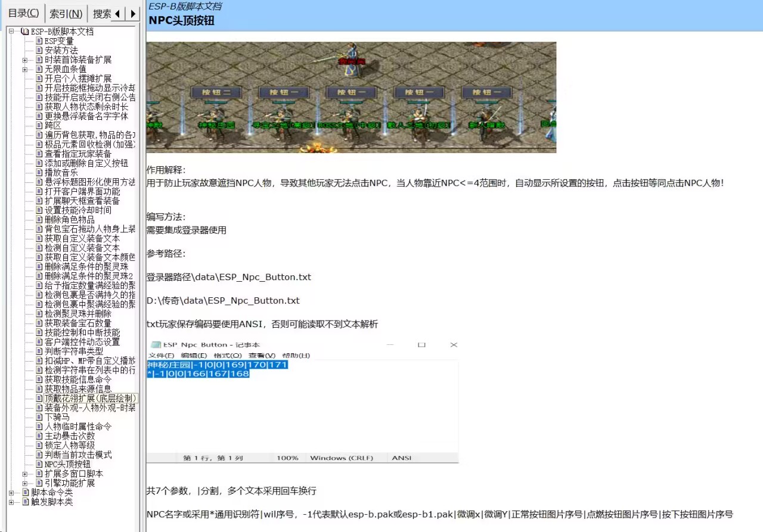Select the 技能开启或关闭右侧公告 topic

(x=90, y=98)
